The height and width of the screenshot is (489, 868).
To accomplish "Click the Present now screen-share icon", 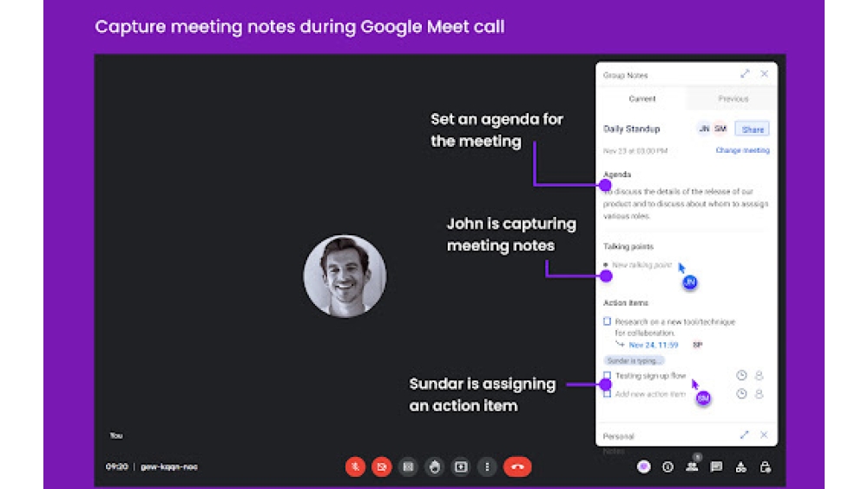I will pyautogui.click(x=461, y=466).
